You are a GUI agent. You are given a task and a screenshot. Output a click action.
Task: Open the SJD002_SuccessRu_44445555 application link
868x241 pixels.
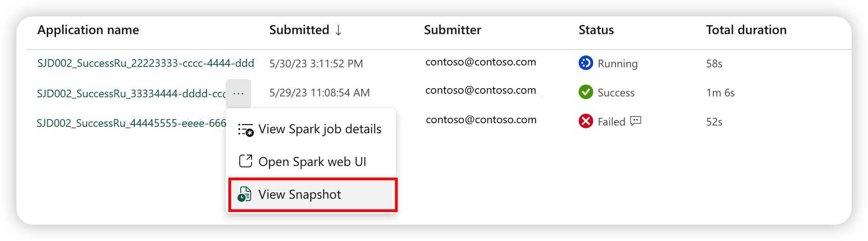click(x=131, y=123)
